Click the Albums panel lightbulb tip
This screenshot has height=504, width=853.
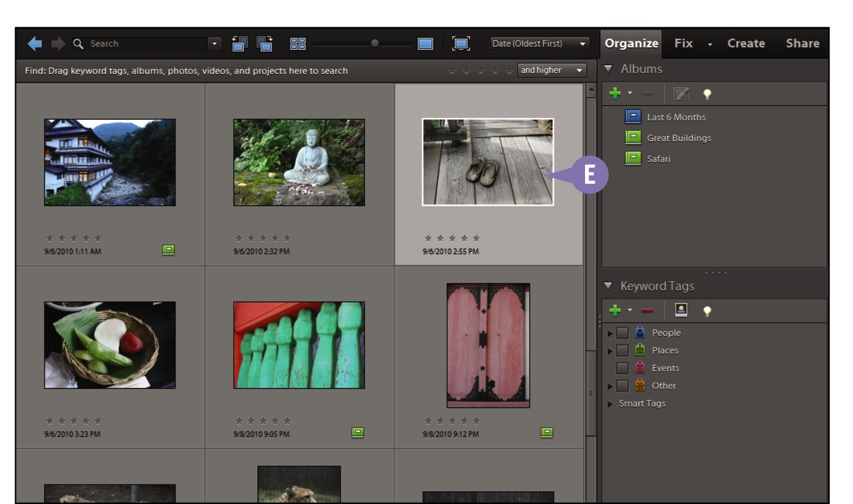pyautogui.click(x=707, y=94)
